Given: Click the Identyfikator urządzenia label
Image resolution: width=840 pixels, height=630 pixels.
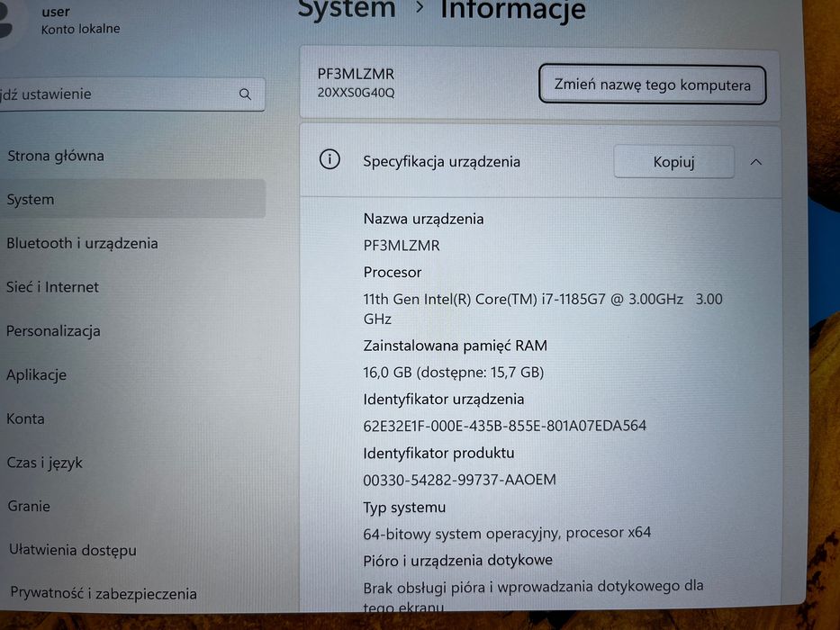Looking at the screenshot, I should coord(444,399).
